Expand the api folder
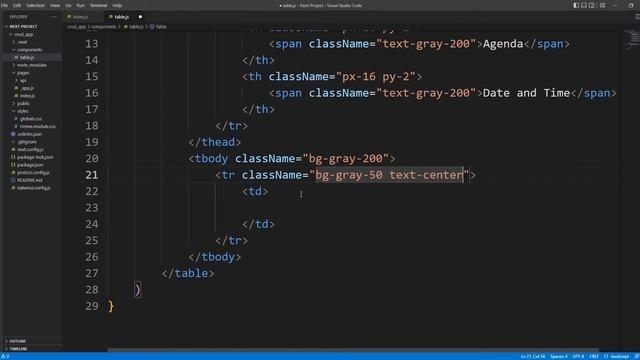 coord(23,80)
